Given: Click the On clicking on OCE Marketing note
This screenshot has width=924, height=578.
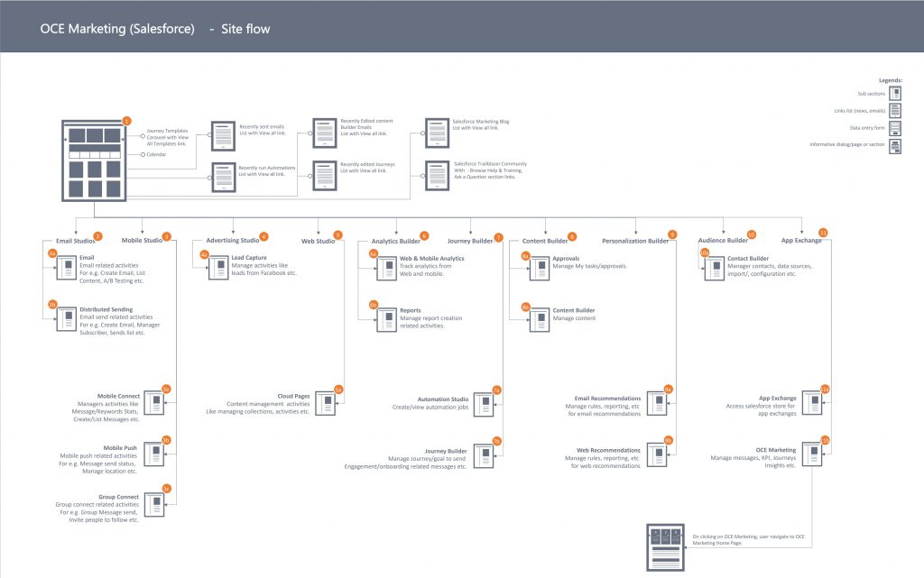Looking at the screenshot, I should pyautogui.click(x=748, y=540).
